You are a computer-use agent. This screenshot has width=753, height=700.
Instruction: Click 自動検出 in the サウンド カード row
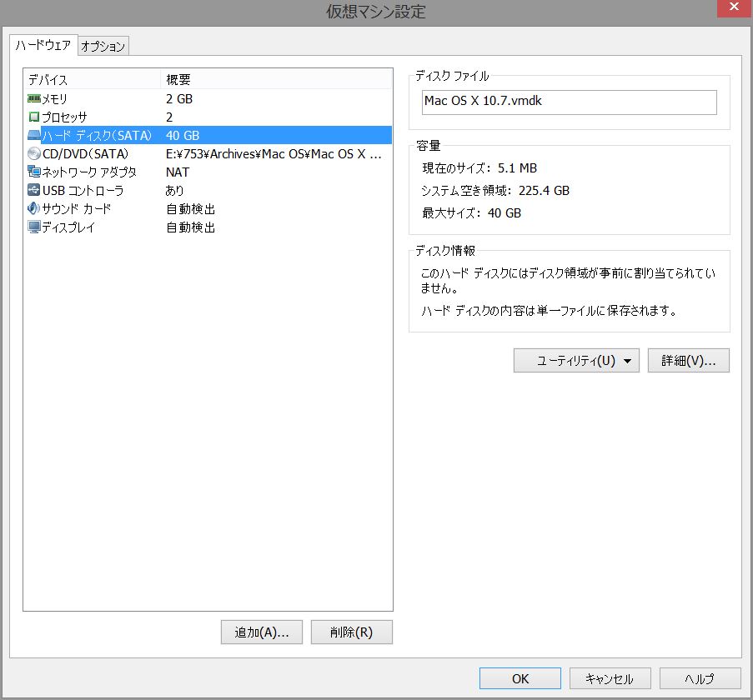[191, 208]
